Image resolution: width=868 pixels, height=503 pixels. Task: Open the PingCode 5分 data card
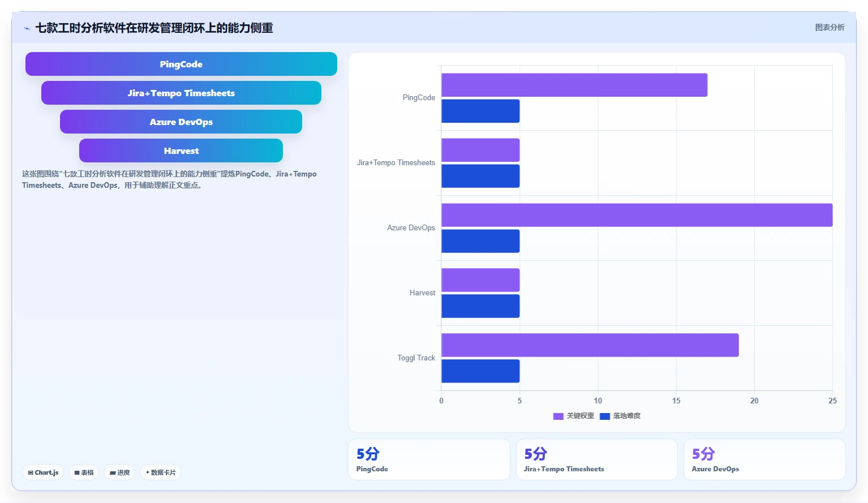429,459
